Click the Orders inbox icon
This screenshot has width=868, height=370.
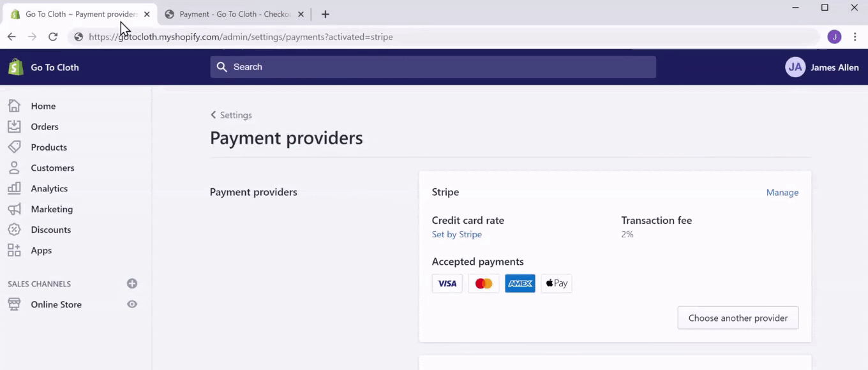coord(14,126)
